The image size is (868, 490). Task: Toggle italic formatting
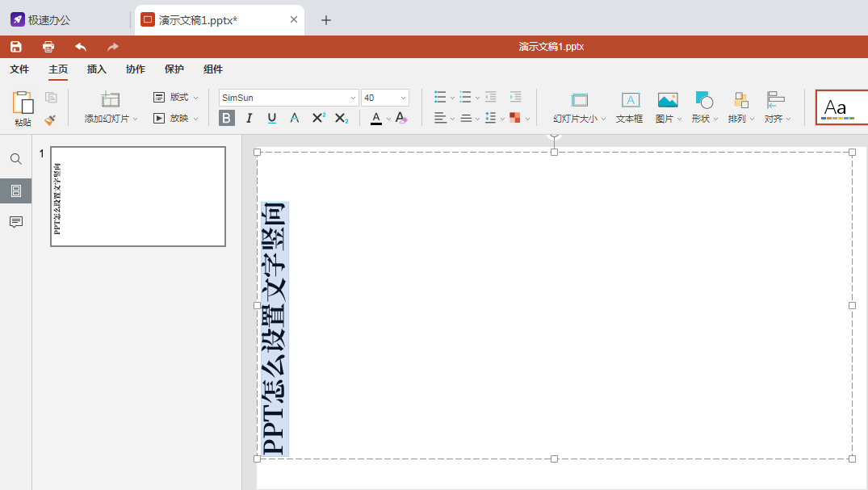(x=249, y=119)
